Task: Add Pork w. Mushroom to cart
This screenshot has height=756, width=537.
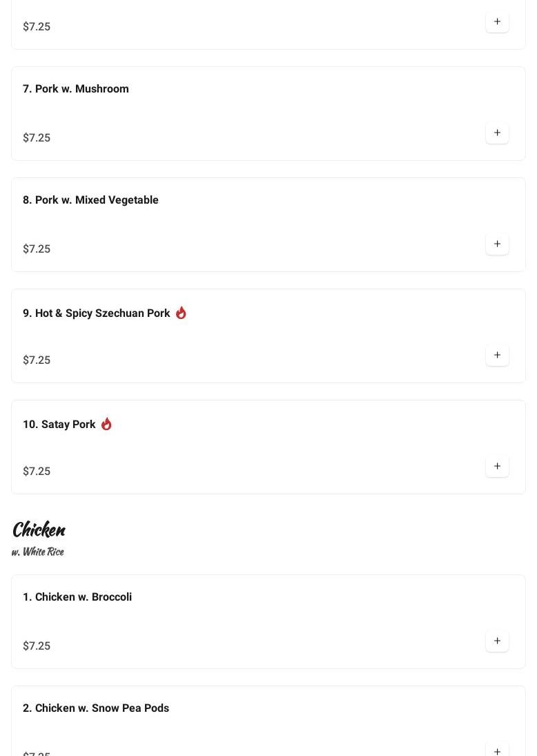Action: click(497, 133)
